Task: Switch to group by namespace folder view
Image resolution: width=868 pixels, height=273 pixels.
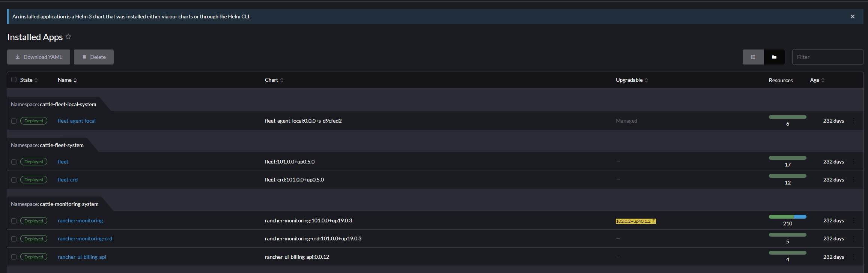Action: point(774,57)
